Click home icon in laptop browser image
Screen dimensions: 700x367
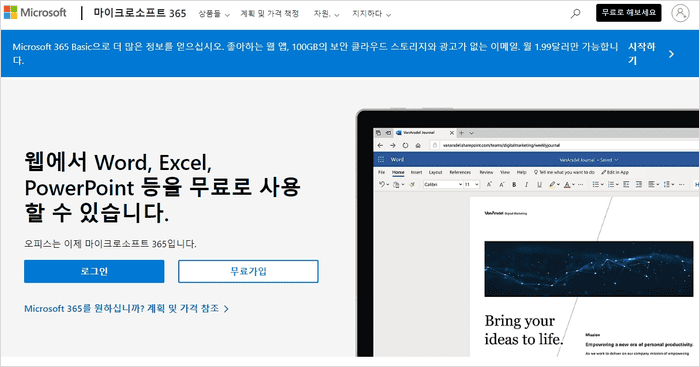coord(418,146)
